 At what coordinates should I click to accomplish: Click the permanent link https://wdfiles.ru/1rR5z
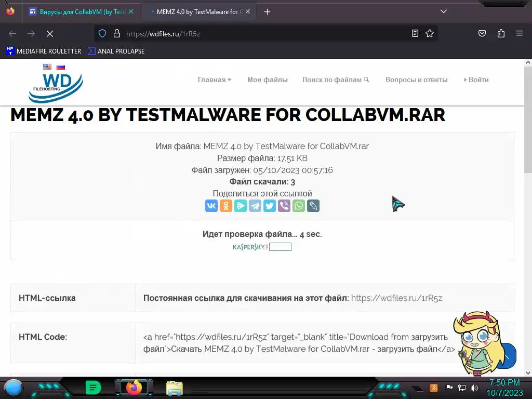(x=396, y=298)
